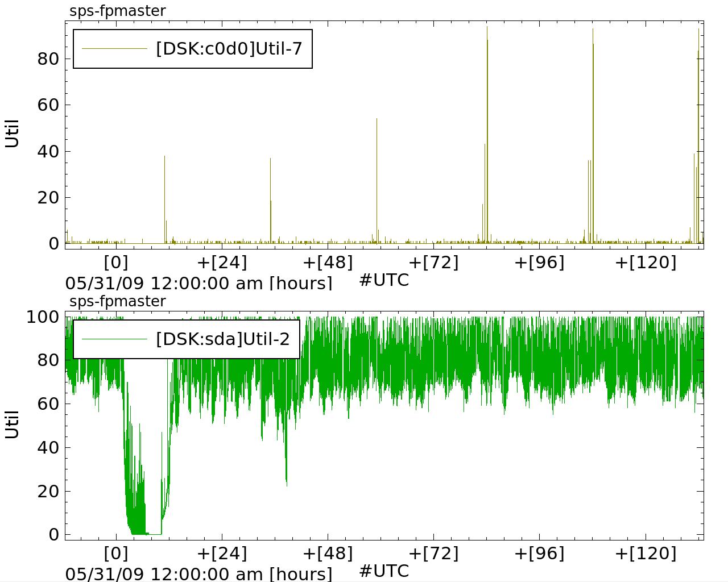Click the top chart's Util y-axis label

(13, 134)
